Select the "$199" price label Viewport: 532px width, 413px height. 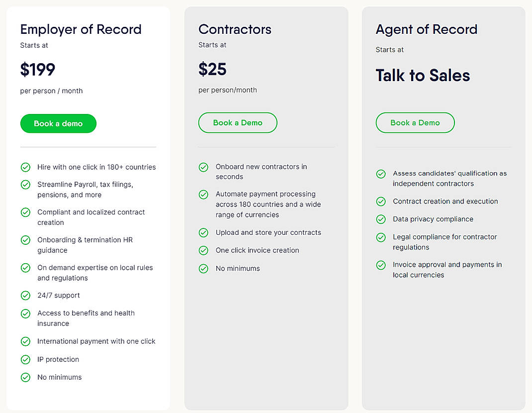click(x=37, y=70)
